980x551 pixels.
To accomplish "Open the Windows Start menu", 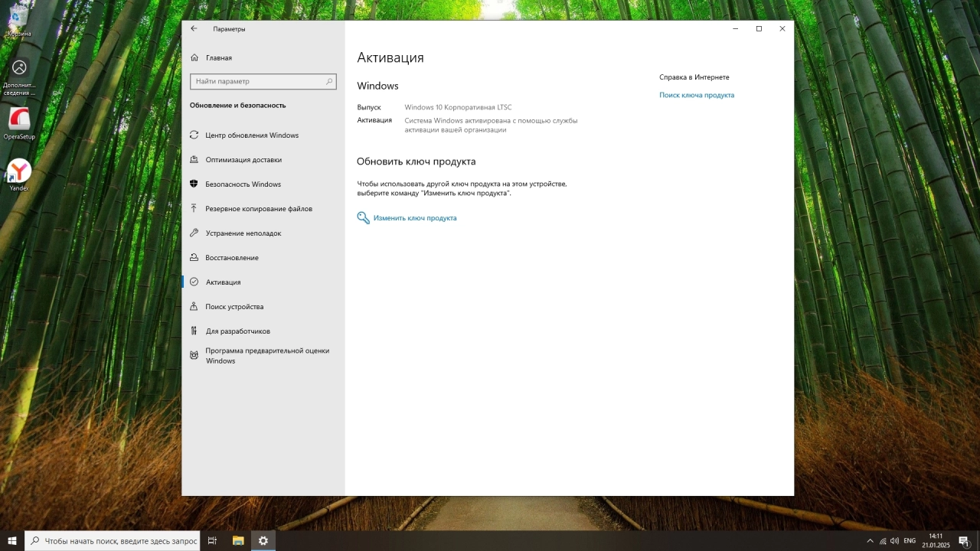I will pyautogui.click(x=12, y=541).
